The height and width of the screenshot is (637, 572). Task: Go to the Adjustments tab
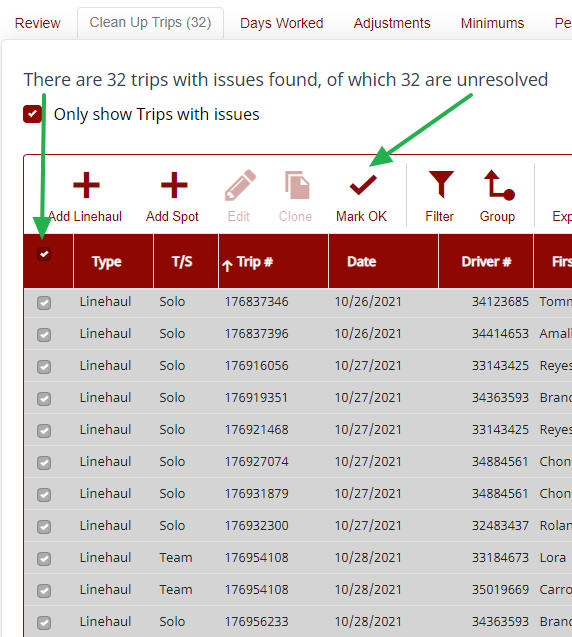tap(392, 23)
